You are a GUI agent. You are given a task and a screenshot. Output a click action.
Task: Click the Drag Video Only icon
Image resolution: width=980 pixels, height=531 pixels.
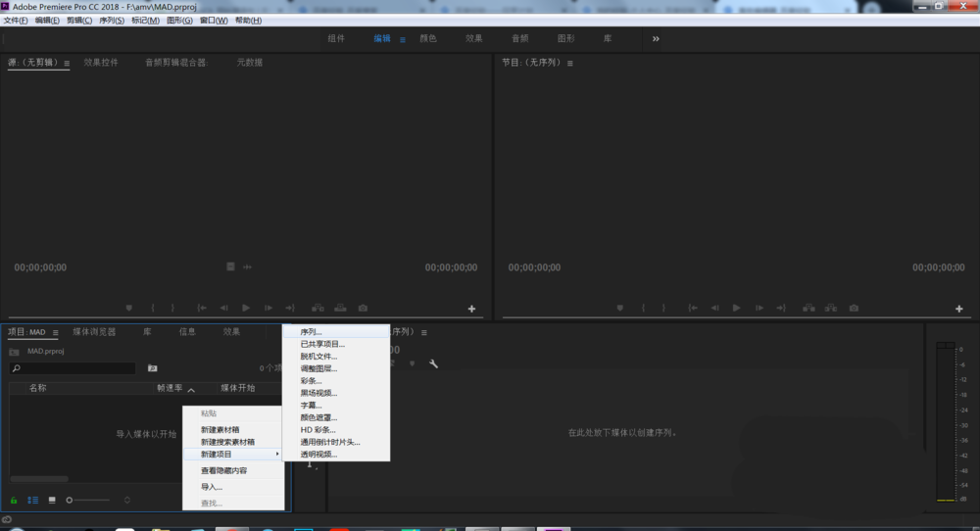click(230, 266)
